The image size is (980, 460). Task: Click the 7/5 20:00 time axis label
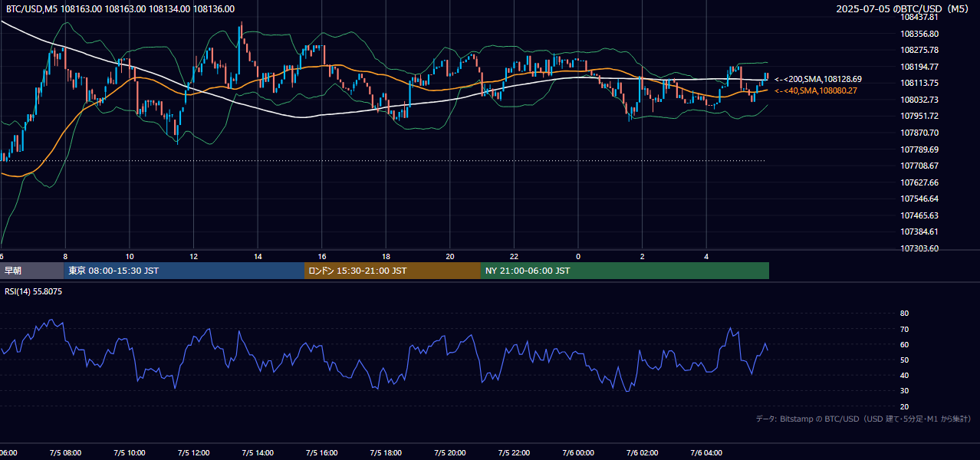click(x=450, y=453)
